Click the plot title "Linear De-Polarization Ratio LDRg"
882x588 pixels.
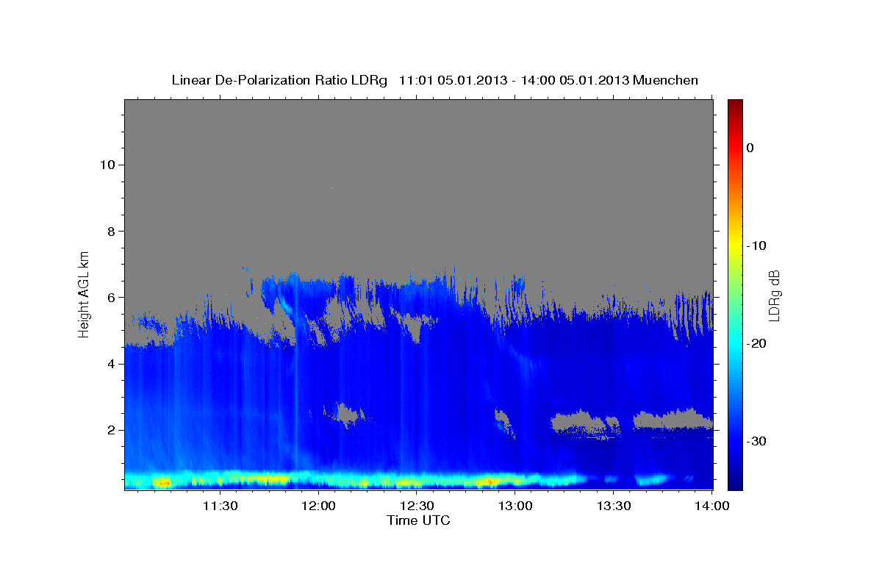279,80
